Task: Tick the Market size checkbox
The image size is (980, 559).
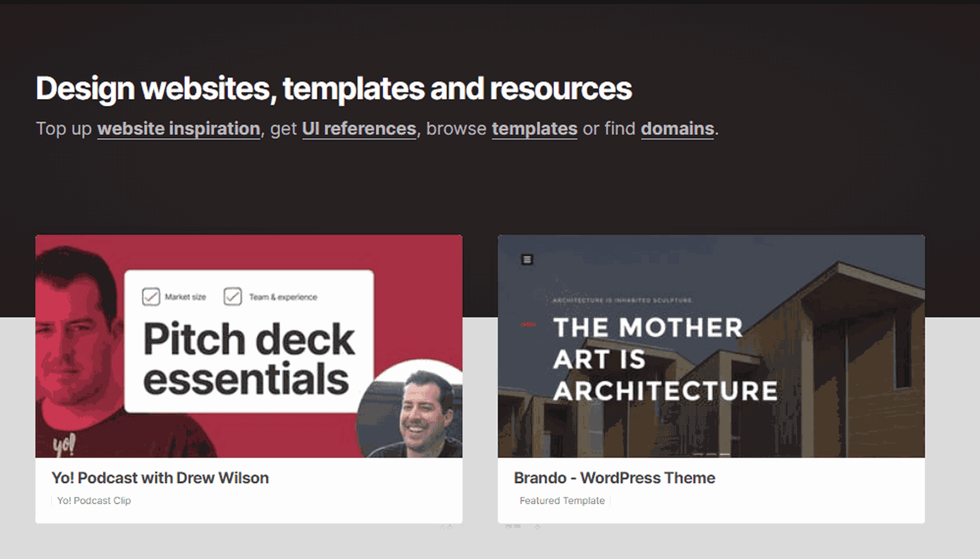Action: pyautogui.click(x=151, y=297)
